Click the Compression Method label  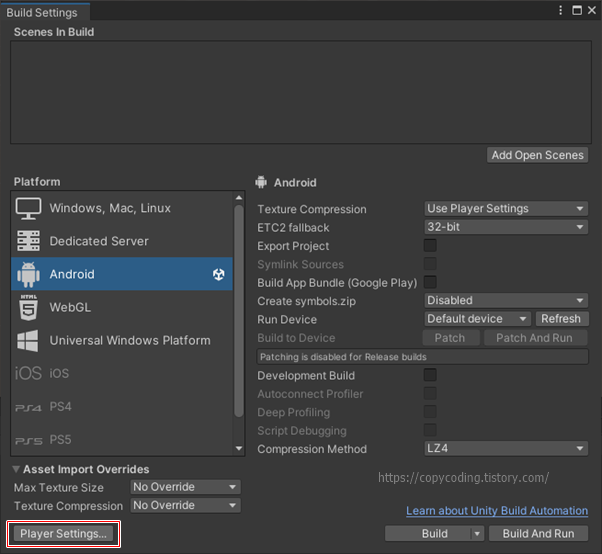(x=312, y=449)
